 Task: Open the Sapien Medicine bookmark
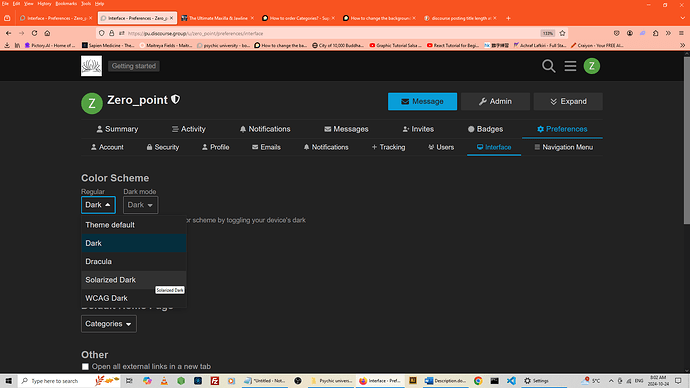click(x=108, y=45)
